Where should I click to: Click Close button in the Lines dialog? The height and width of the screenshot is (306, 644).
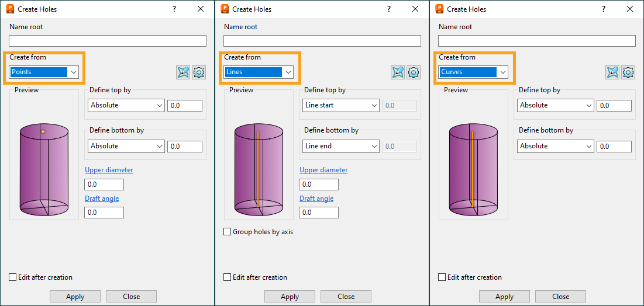click(346, 297)
